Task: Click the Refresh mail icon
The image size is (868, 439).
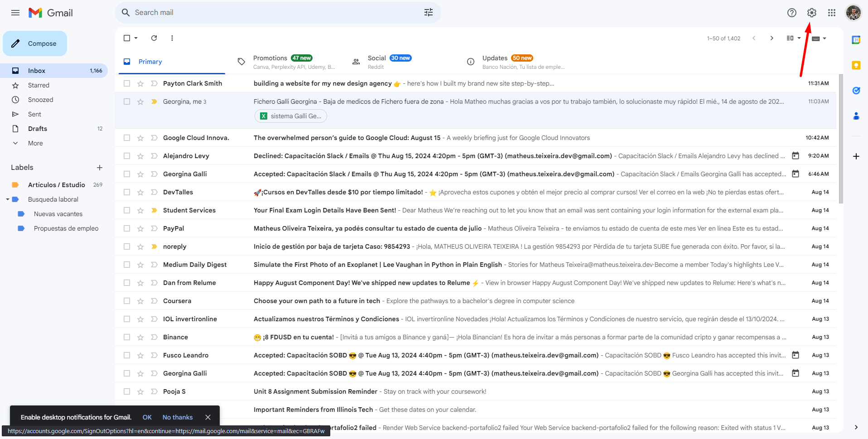Action: [x=154, y=38]
